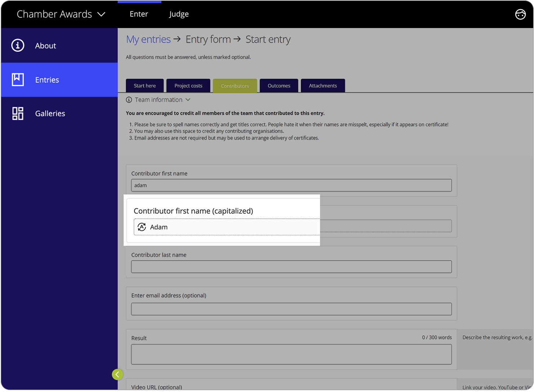Go to the Start here tab
Image resolution: width=534 pixels, height=392 pixels.
[144, 85]
